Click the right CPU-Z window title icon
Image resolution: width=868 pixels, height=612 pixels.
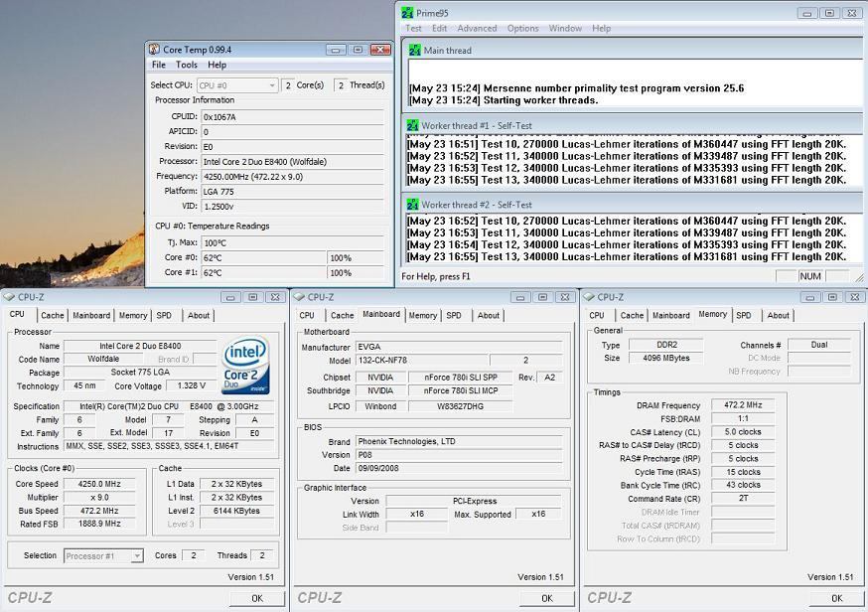589,297
